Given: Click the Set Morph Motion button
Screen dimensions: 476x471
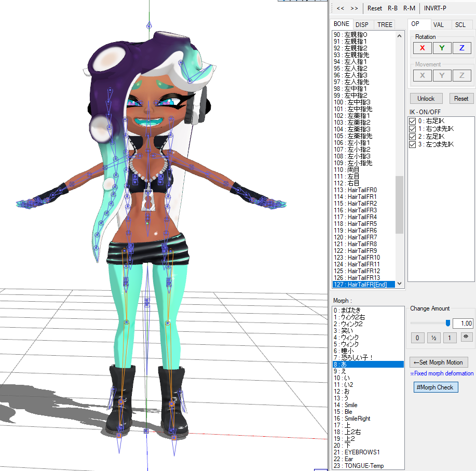Looking at the screenshot, I should 439,362.
